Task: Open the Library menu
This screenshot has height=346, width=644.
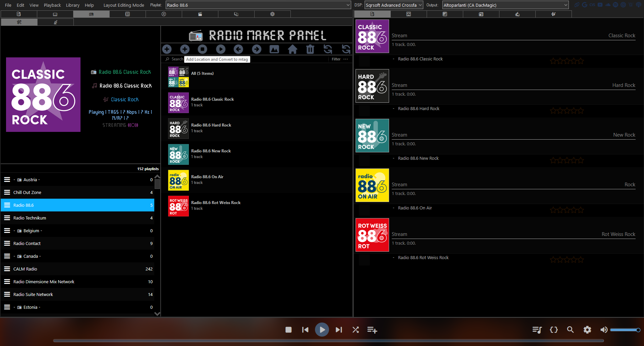Action: click(x=72, y=5)
